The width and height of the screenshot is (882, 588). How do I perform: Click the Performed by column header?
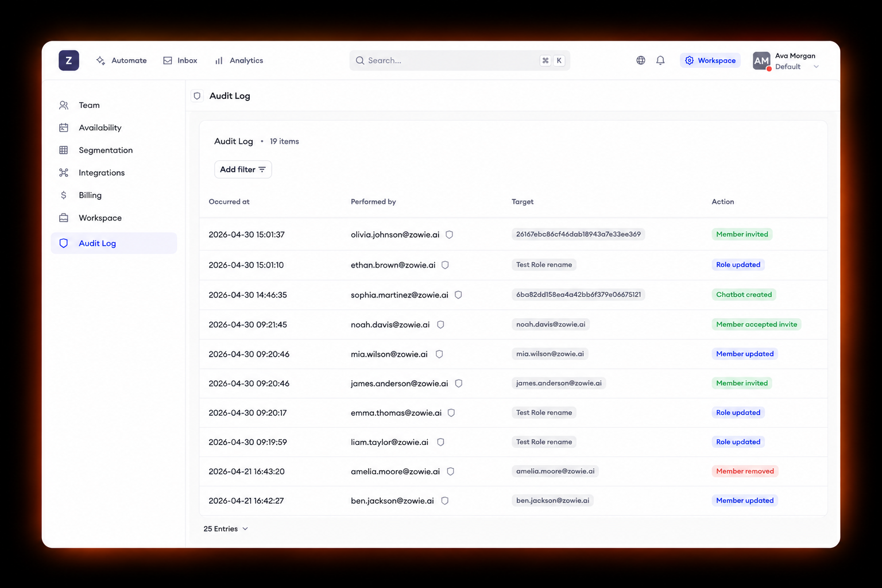(373, 202)
